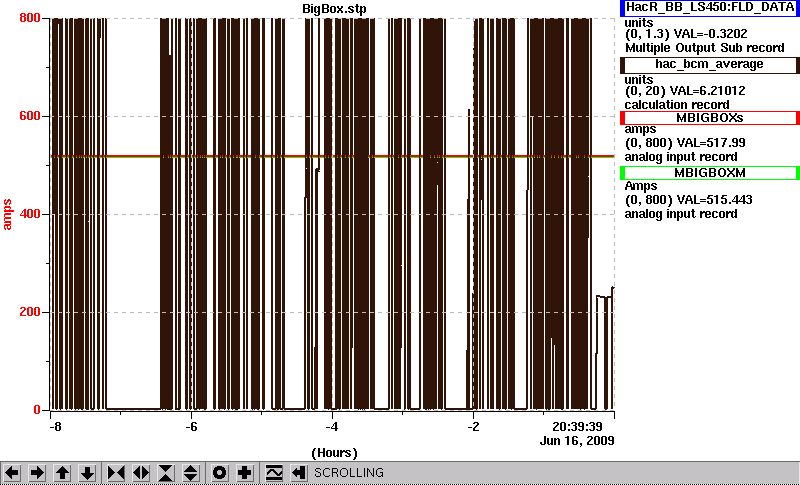
Task: Click the VAL=517.99 readout
Action: [x=709, y=143]
